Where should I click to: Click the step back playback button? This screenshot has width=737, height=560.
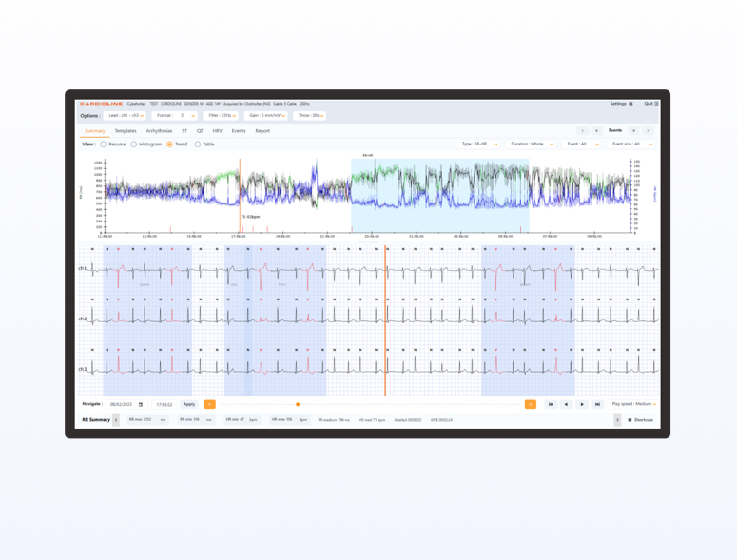[566, 404]
